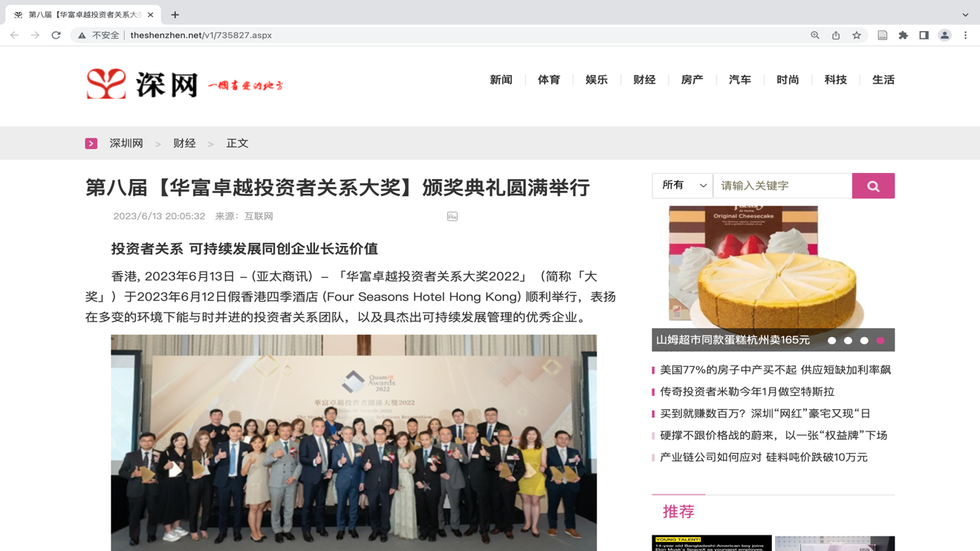Open the 财经 navigation menu item
The height and width of the screenshot is (551, 980).
pos(644,79)
